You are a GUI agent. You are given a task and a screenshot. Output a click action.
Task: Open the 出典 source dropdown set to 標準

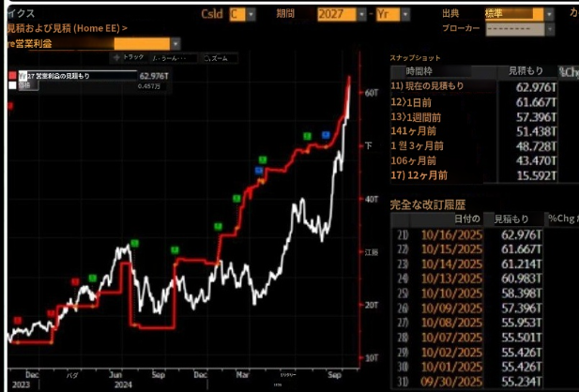[x=517, y=15]
